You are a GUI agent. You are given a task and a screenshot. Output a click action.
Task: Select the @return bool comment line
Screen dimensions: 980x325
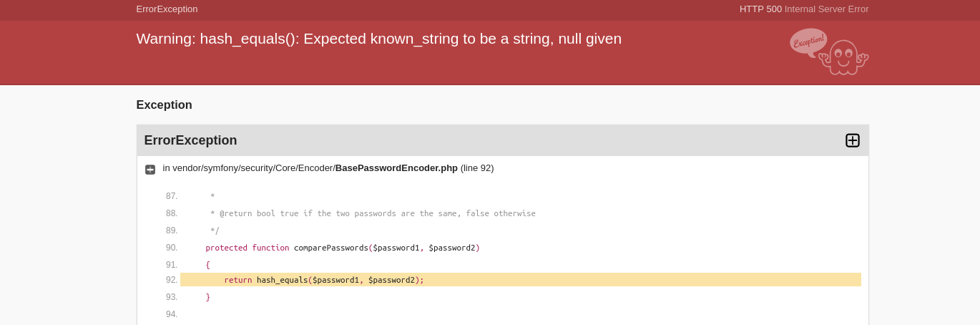(x=373, y=213)
